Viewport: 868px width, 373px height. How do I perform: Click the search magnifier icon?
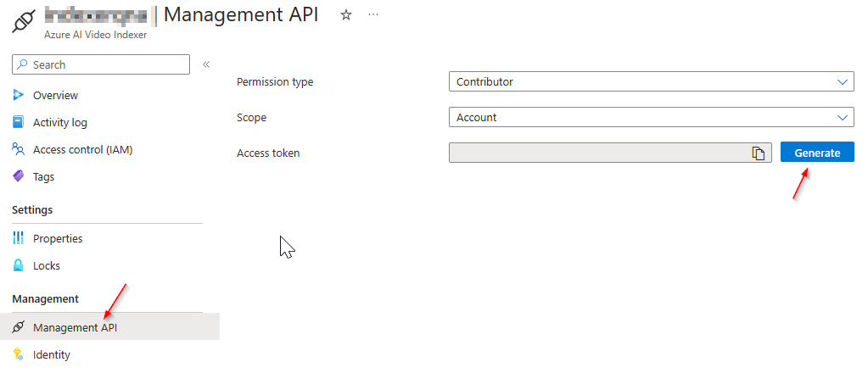point(22,64)
